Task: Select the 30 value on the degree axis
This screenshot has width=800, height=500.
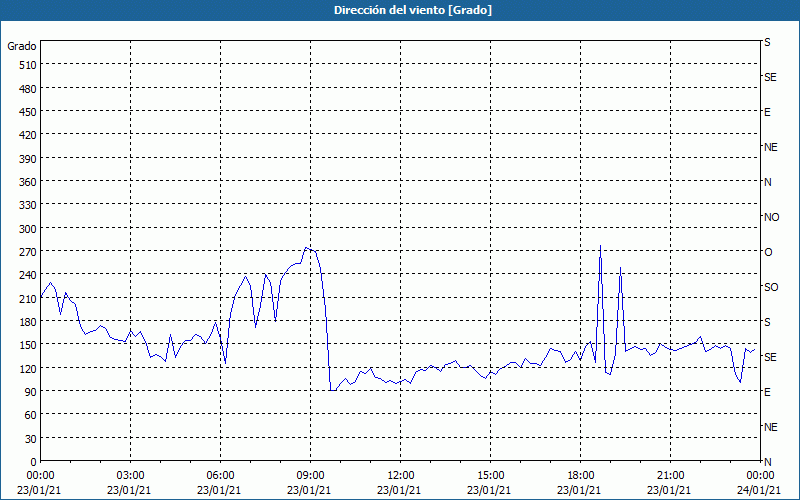Action: click(x=31, y=439)
